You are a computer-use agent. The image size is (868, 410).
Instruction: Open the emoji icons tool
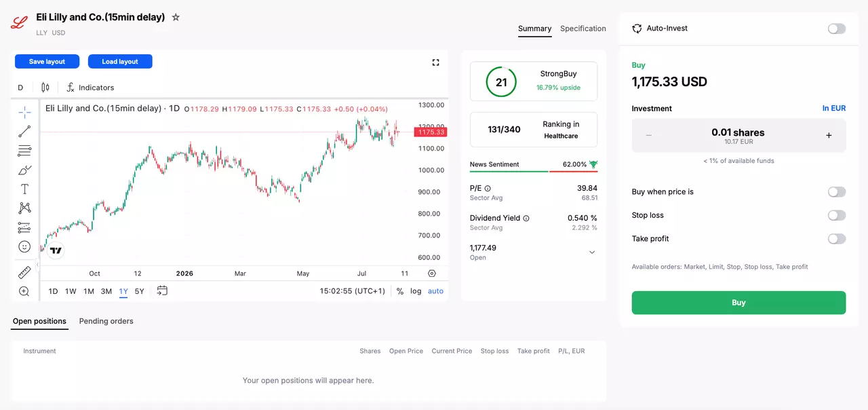click(x=24, y=246)
